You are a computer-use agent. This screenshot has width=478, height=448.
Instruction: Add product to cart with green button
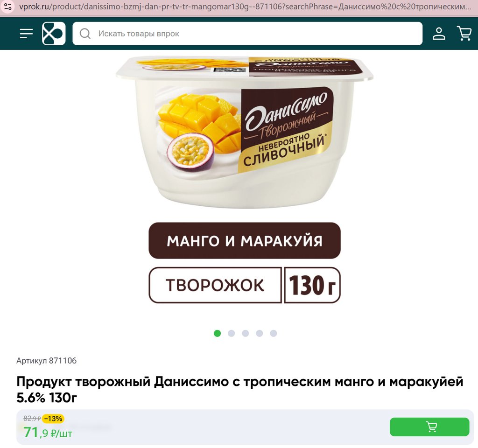[429, 427]
